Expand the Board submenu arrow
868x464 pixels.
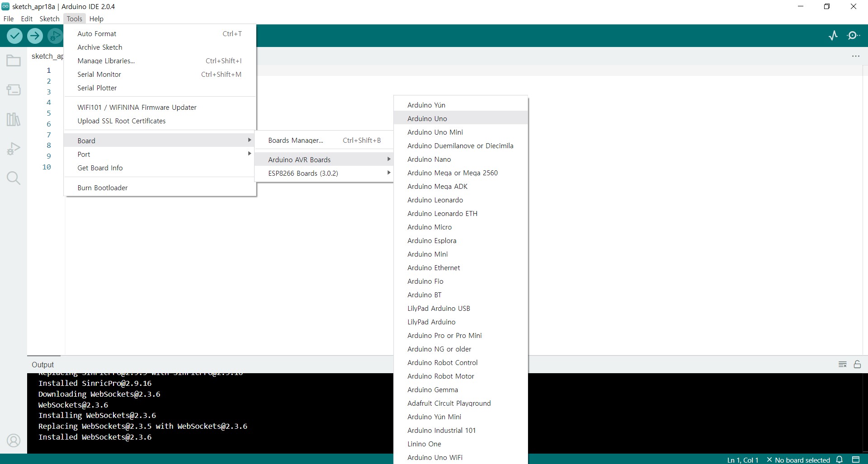(249, 140)
